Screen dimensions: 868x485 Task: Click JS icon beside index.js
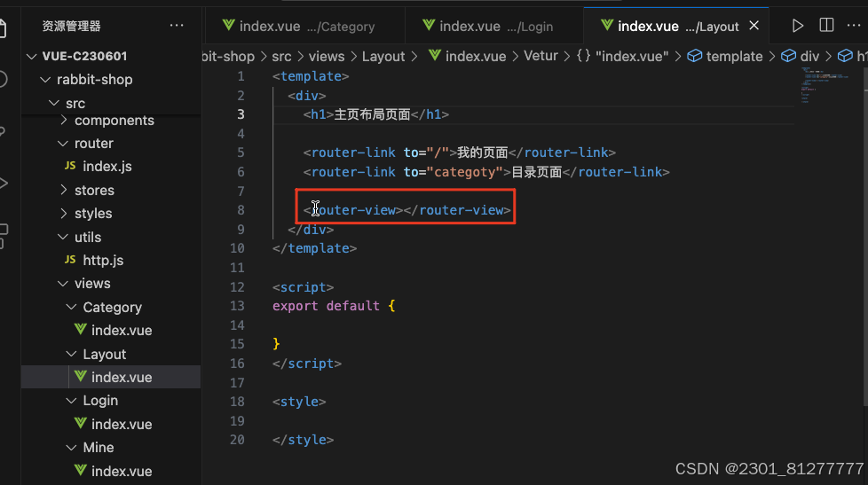pyautogui.click(x=70, y=165)
